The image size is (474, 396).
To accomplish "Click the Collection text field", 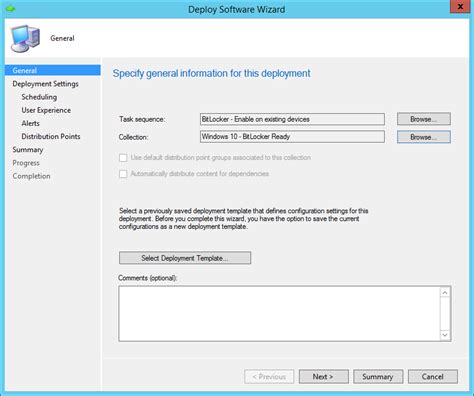I will (292, 137).
